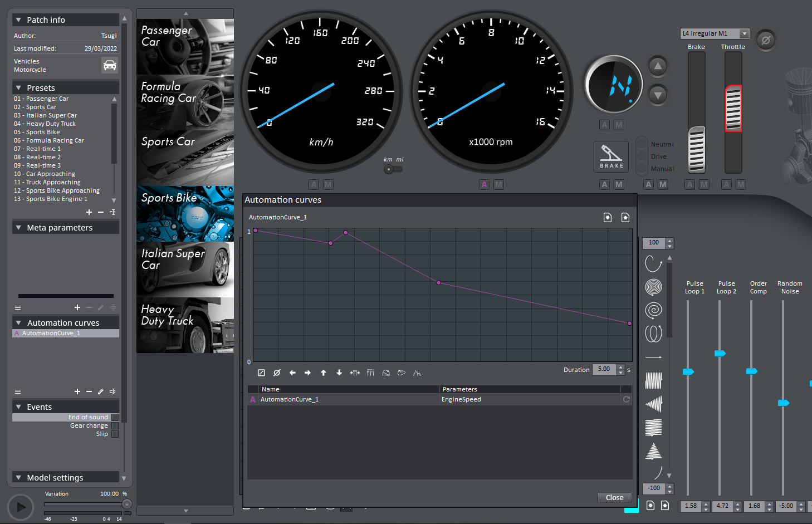
Task: Select AutomationCurve_1 in the left panel list
Action: point(66,333)
